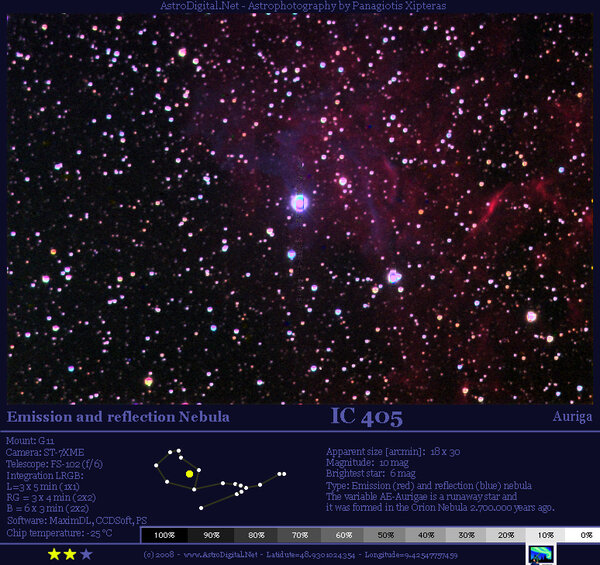Click the Auriga constellation label
This screenshot has width=600, height=565.
point(571,417)
